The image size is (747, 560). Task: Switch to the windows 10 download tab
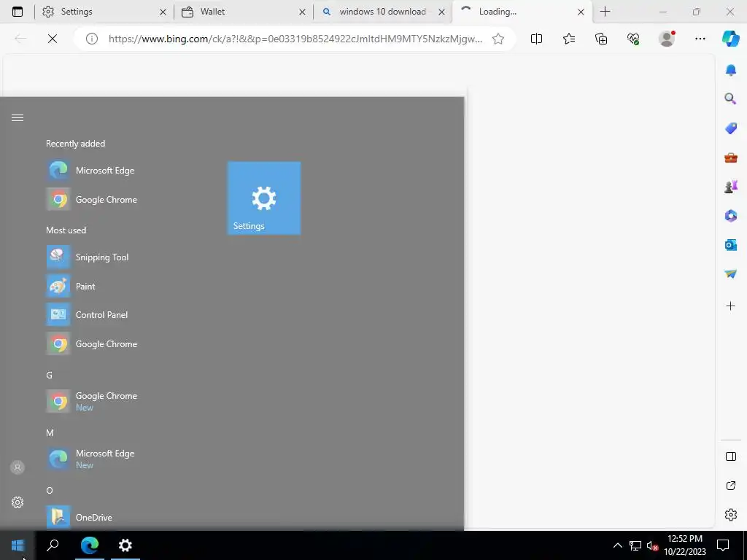point(383,12)
